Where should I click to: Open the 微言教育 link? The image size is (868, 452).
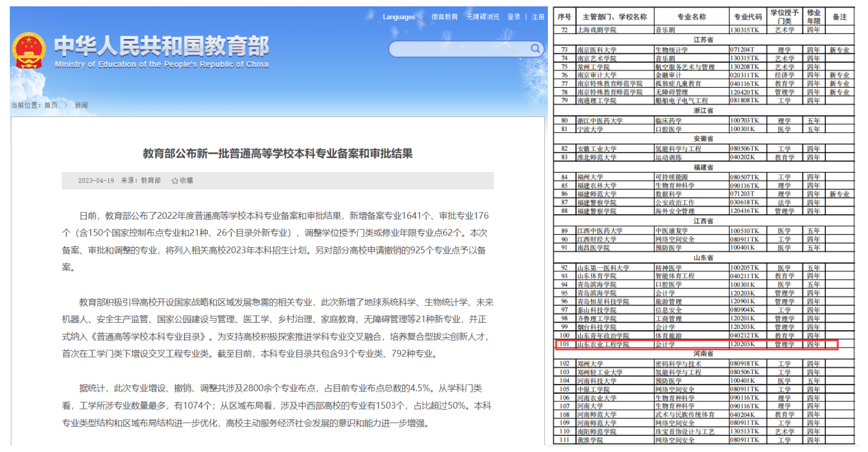[x=444, y=17]
